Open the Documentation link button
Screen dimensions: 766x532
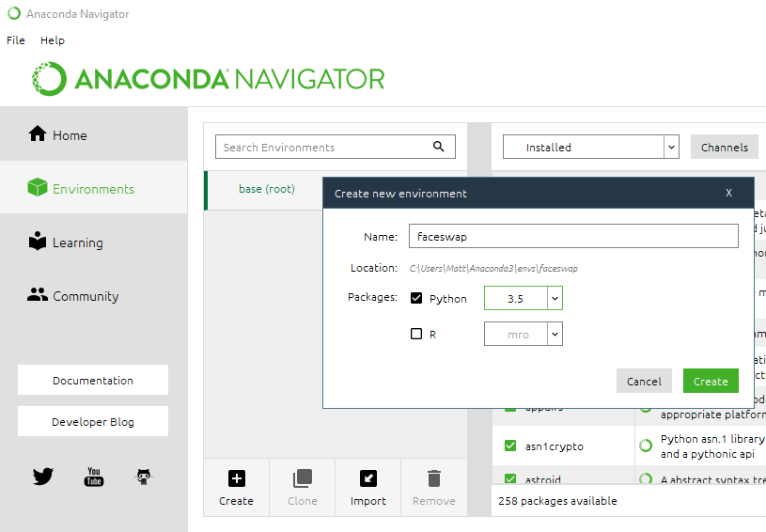tap(93, 380)
